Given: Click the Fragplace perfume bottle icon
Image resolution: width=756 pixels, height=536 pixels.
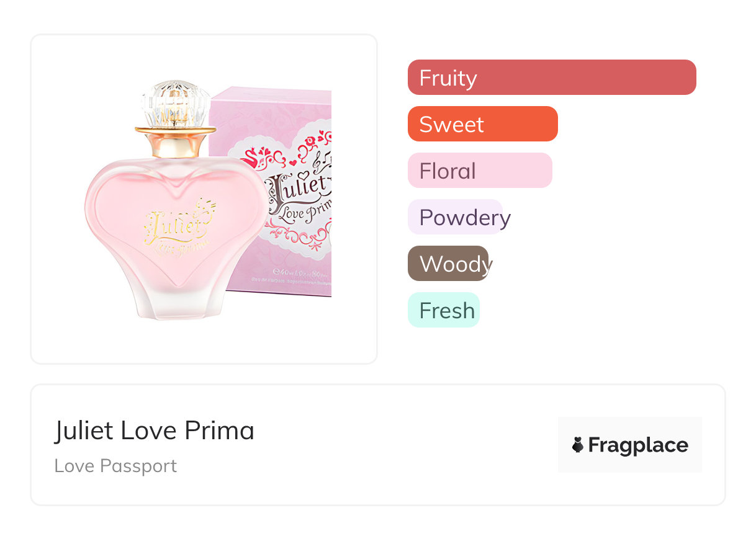Looking at the screenshot, I should coord(578,445).
